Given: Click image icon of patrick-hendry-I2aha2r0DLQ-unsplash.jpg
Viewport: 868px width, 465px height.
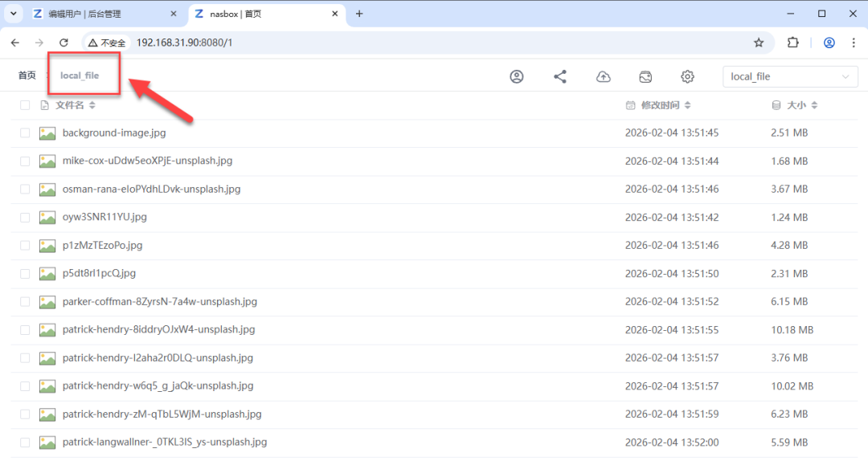Looking at the screenshot, I should click(x=47, y=358).
